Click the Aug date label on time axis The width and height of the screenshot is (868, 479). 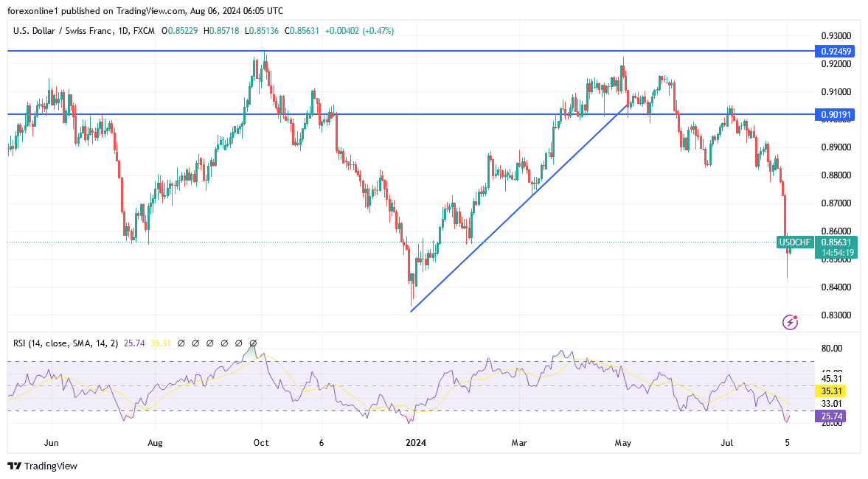(x=155, y=443)
